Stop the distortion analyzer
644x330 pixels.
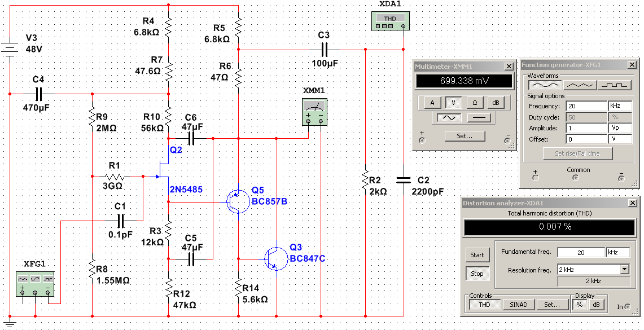point(477,274)
